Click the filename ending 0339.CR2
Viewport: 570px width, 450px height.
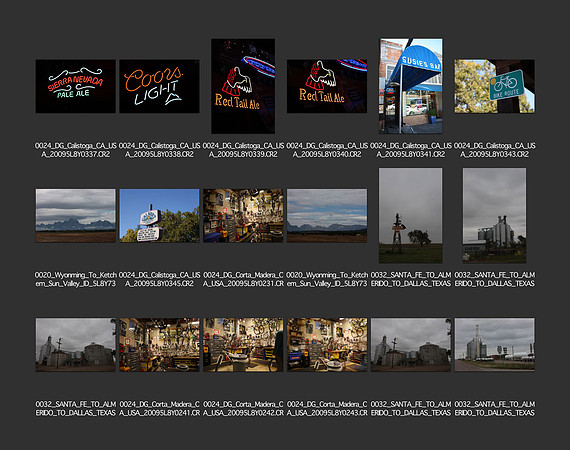pos(243,150)
